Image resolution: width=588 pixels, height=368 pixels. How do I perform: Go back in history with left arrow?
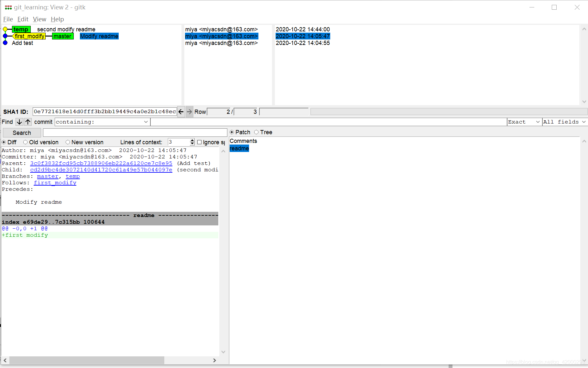181,112
